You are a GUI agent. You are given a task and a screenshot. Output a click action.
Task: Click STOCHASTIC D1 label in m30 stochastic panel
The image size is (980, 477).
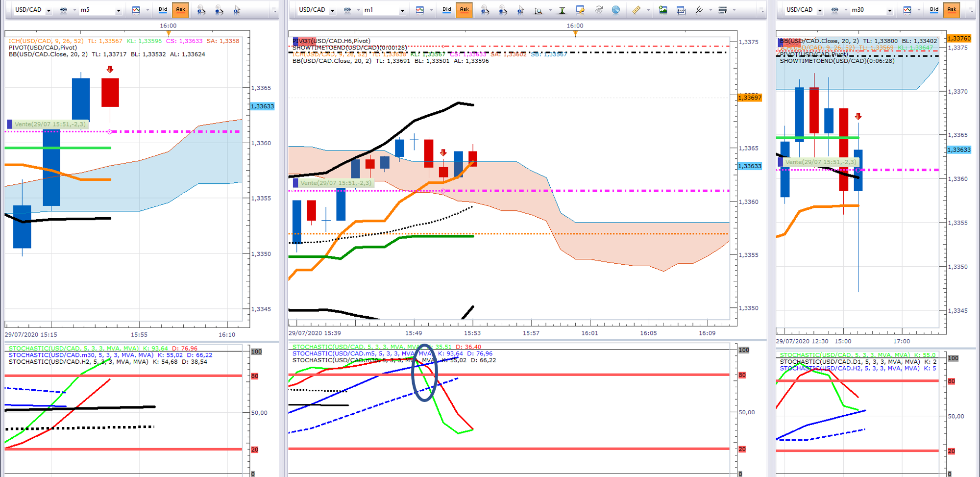point(858,362)
